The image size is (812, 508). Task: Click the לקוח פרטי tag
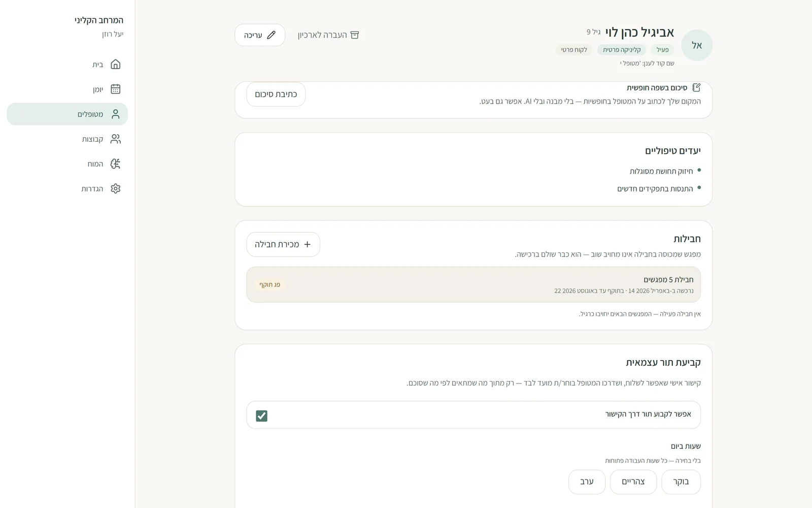[574, 50]
